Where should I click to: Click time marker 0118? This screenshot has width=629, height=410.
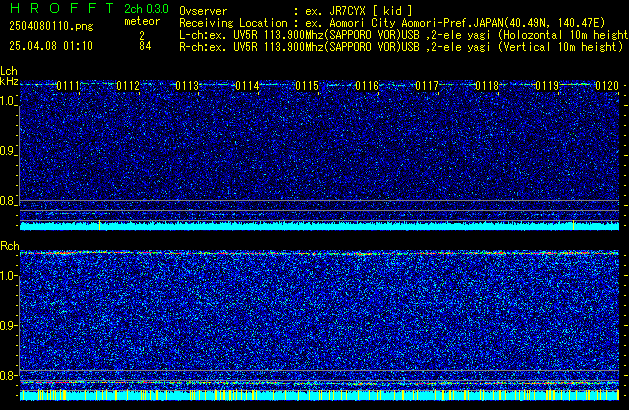pyautogui.click(x=487, y=86)
